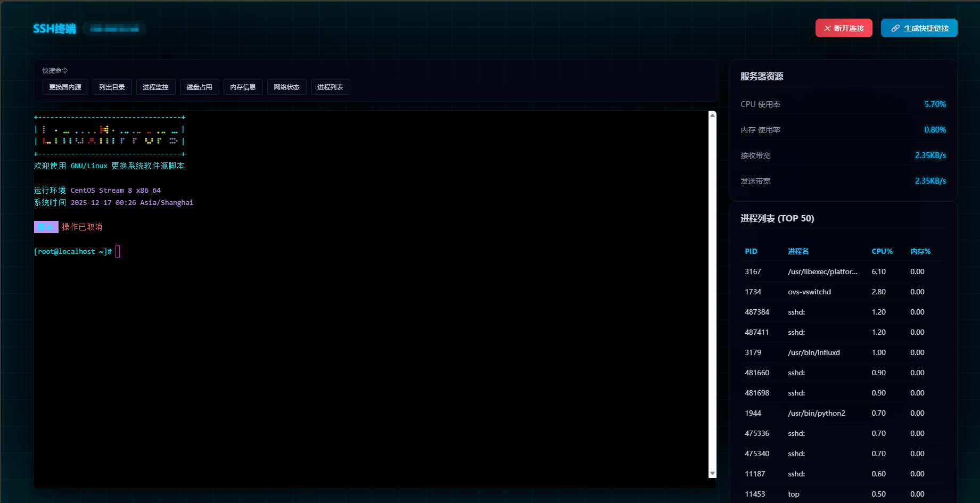Image resolution: width=980 pixels, height=503 pixels.
Task: Select process PID 475340
Action: (x=843, y=453)
